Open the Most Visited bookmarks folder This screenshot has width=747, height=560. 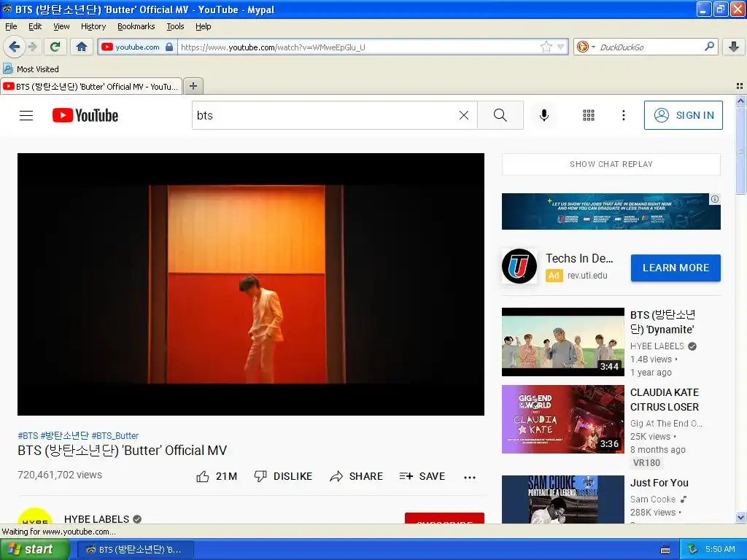click(x=31, y=69)
